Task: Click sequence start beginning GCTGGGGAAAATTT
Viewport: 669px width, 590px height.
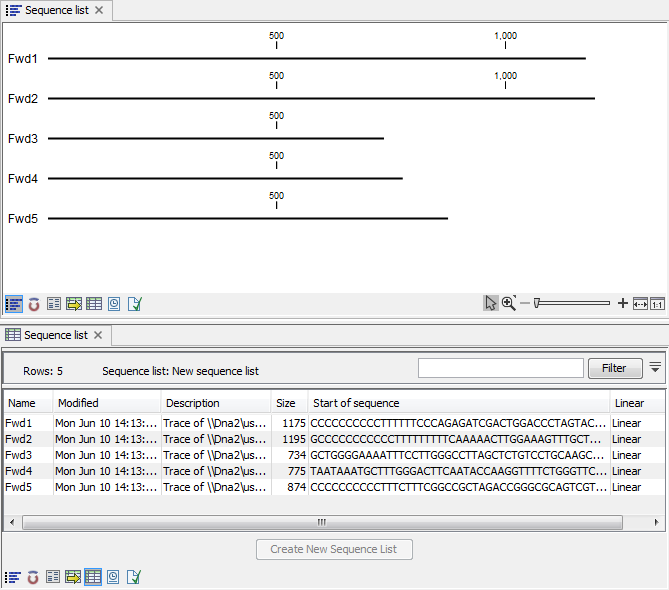Action: (457, 455)
